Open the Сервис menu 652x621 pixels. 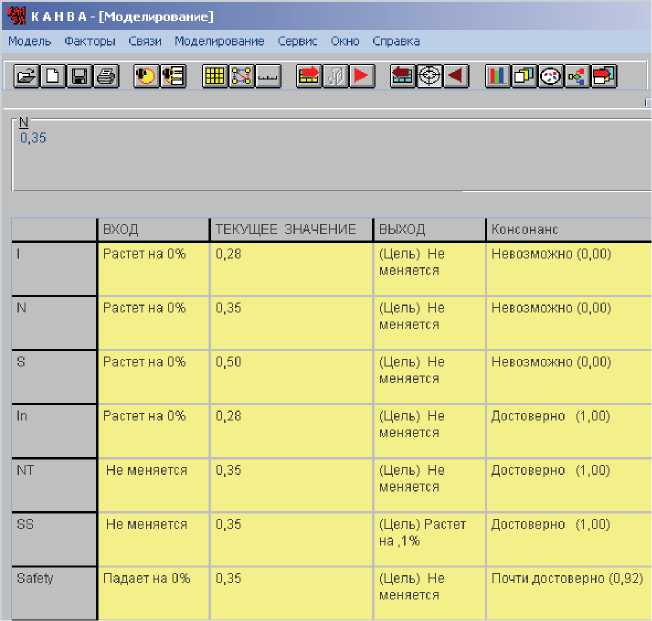coord(297,41)
